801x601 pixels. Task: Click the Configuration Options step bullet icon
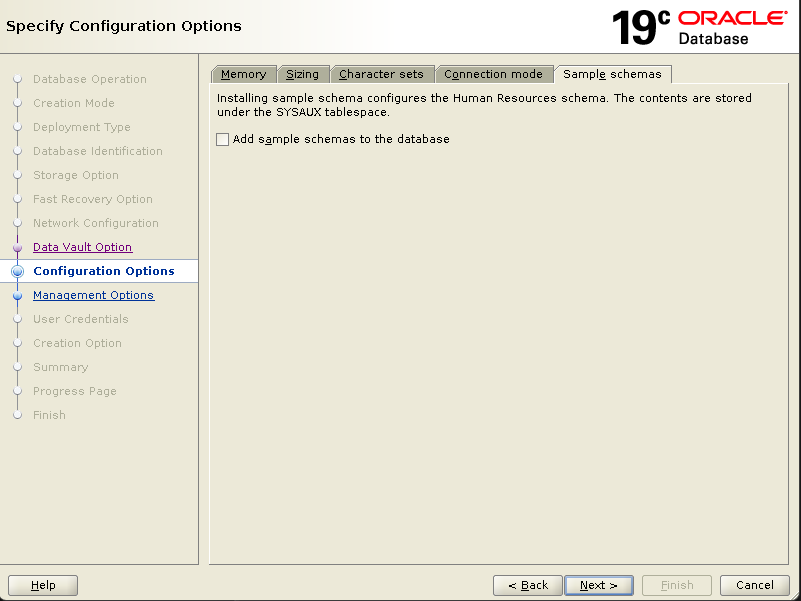click(17, 271)
